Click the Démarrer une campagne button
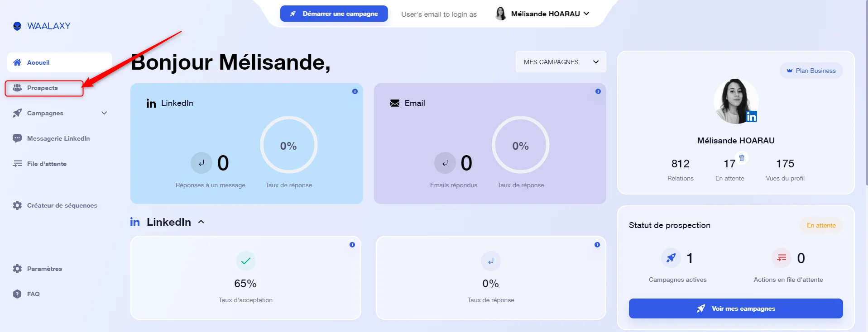868x332 pixels. [334, 14]
